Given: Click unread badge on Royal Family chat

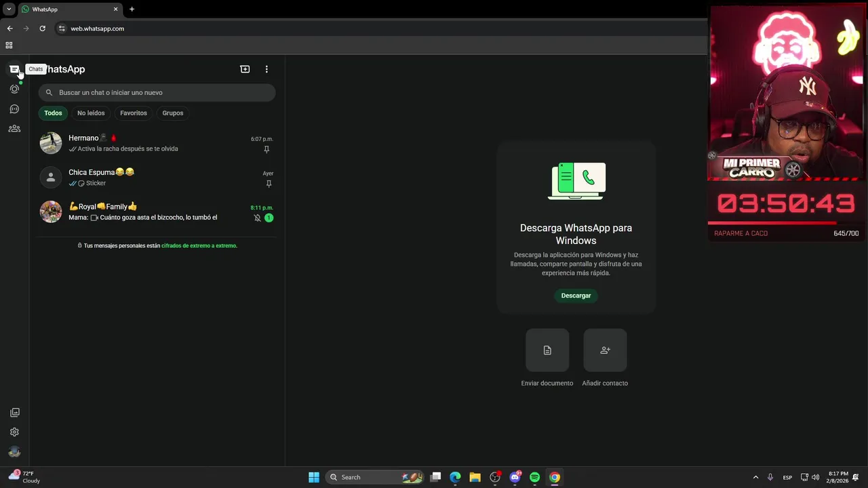Looking at the screenshot, I should pos(269,218).
